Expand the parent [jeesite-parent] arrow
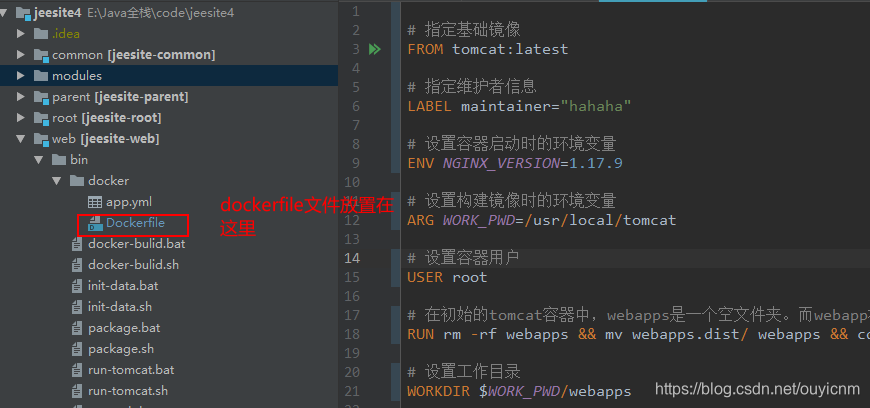870x408 pixels. (x=21, y=97)
